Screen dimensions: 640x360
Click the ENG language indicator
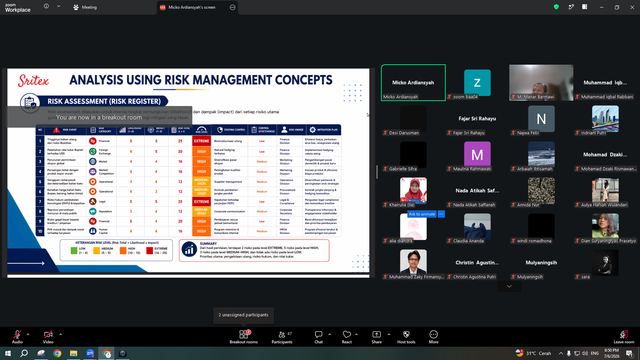coord(595,353)
